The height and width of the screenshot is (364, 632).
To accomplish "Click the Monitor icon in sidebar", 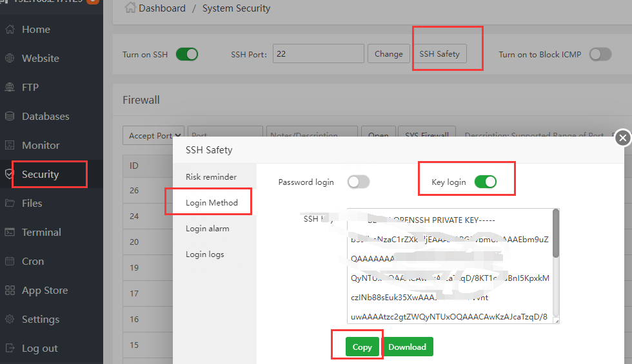I will point(10,146).
